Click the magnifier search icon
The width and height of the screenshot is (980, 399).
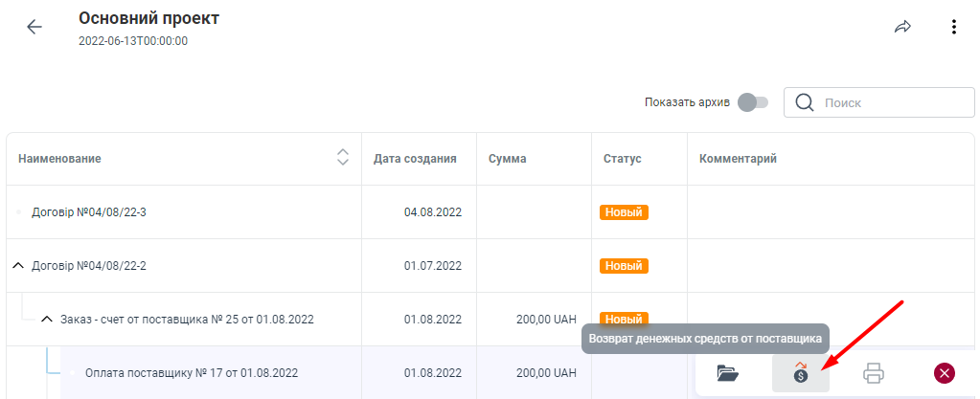click(805, 102)
